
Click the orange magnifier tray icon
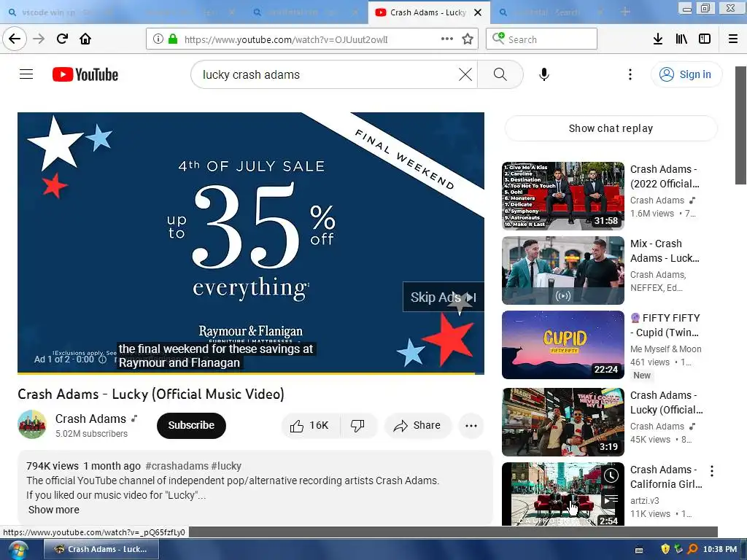point(692,549)
